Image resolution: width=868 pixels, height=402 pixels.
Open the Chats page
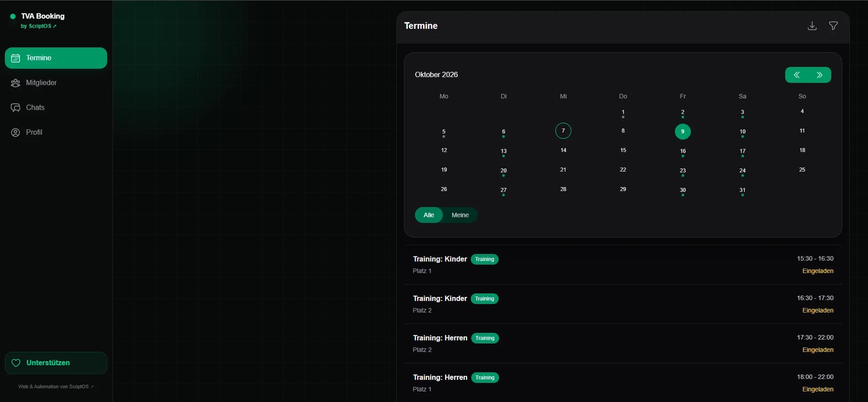click(x=56, y=108)
